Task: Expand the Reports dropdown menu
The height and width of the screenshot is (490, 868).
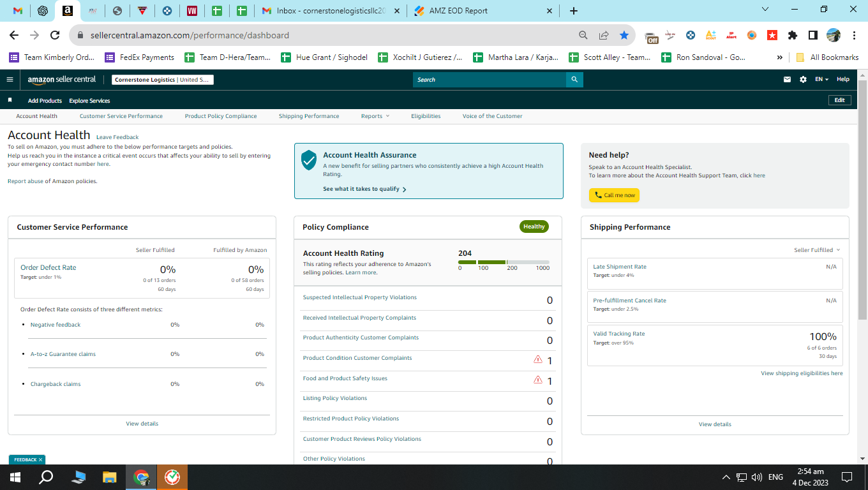Action: click(x=375, y=116)
